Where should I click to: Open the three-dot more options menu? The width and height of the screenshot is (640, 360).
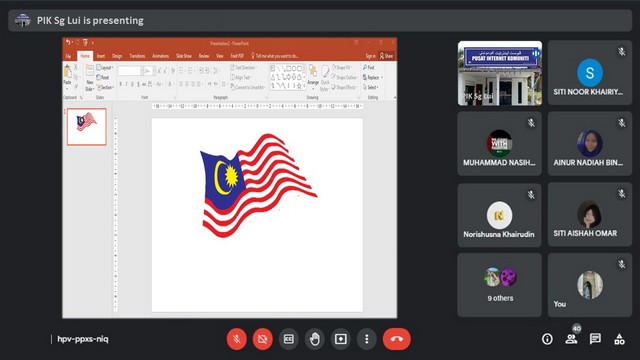(367, 339)
